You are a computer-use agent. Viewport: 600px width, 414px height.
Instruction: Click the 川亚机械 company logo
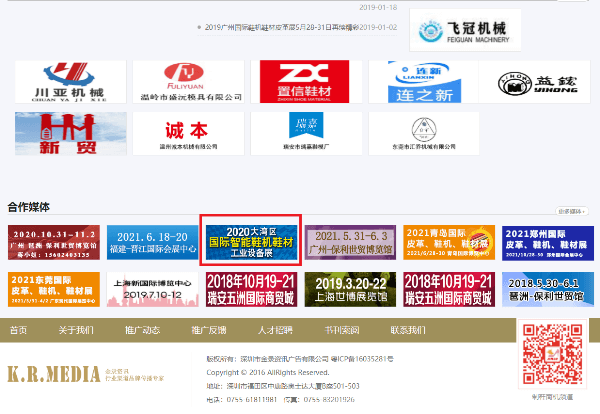[70, 81]
